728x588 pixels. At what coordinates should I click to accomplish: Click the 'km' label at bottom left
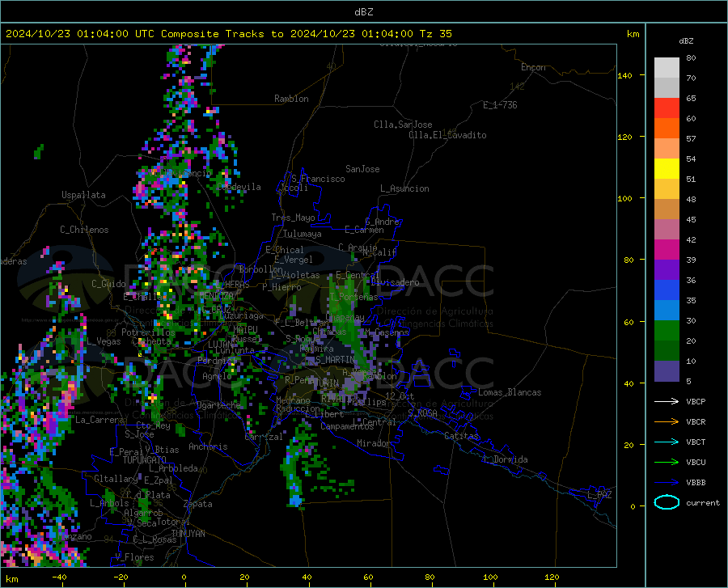tap(11, 579)
